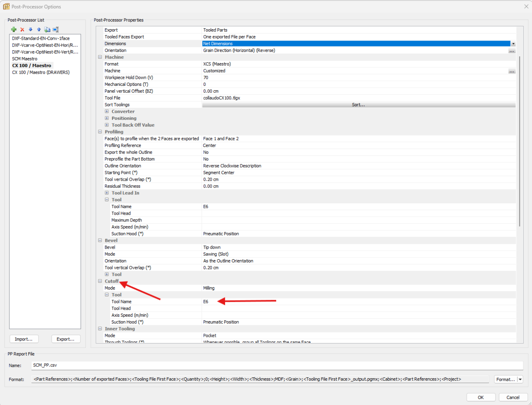Click the rename post-processor icon

(x=56, y=30)
